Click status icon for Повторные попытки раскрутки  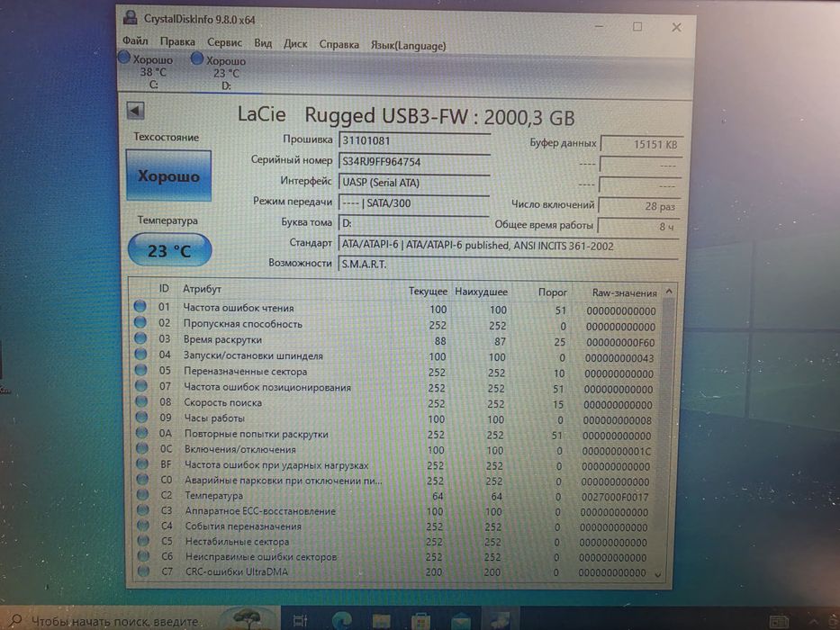[142, 432]
